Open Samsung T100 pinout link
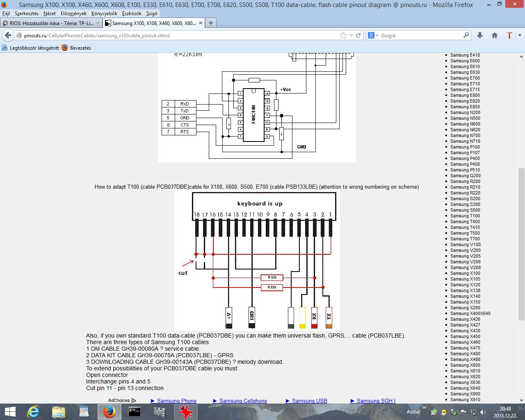The height and width of the screenshot is (420, 525). pos(465,216)
